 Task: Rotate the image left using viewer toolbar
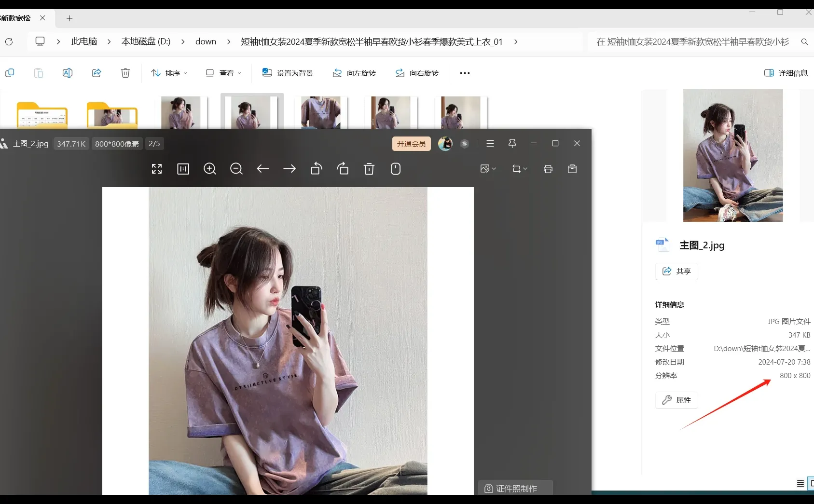click(x=316, y=169)
